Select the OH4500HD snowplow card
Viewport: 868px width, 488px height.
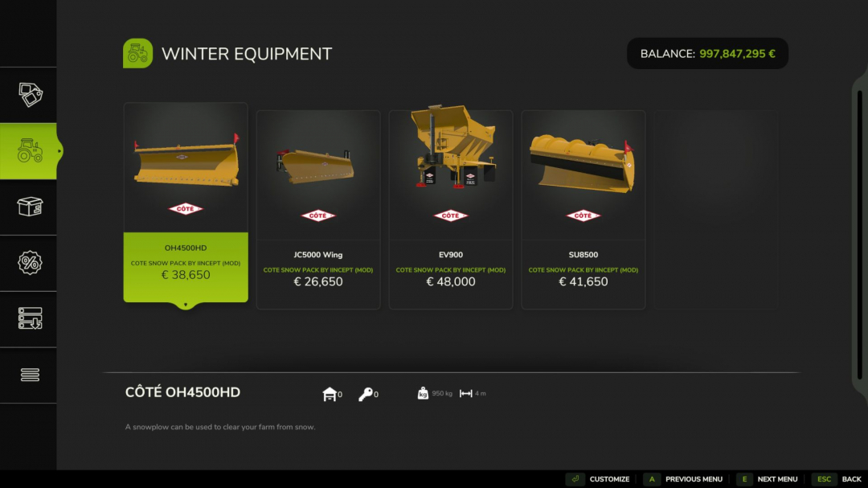tap(186, 203)
